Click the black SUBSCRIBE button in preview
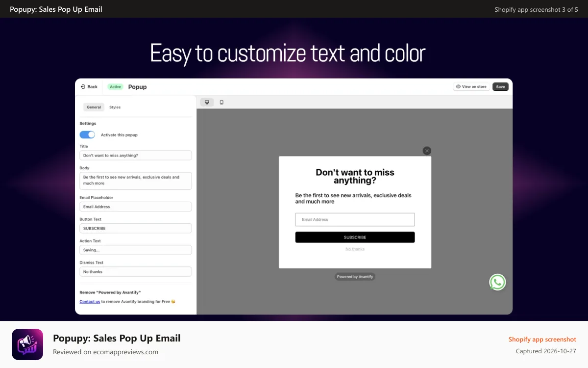The image size is (588, 368). pos(355,237)
